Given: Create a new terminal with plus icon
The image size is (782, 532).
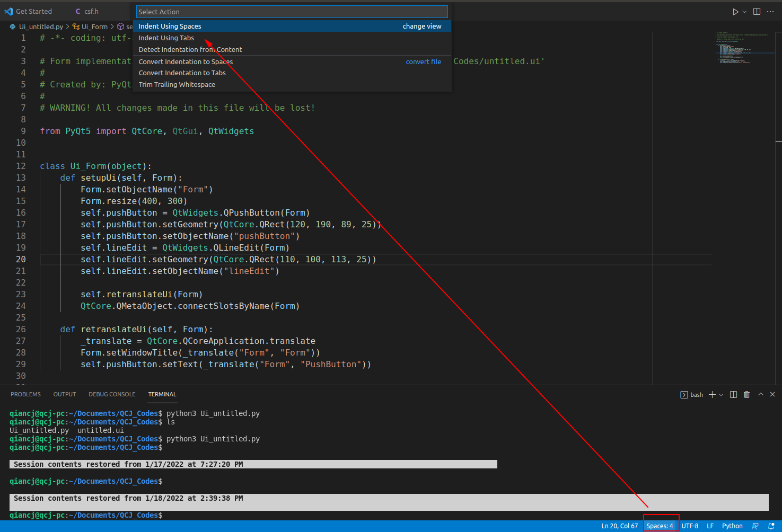Looking at the screenshot, I should [712, 394].
